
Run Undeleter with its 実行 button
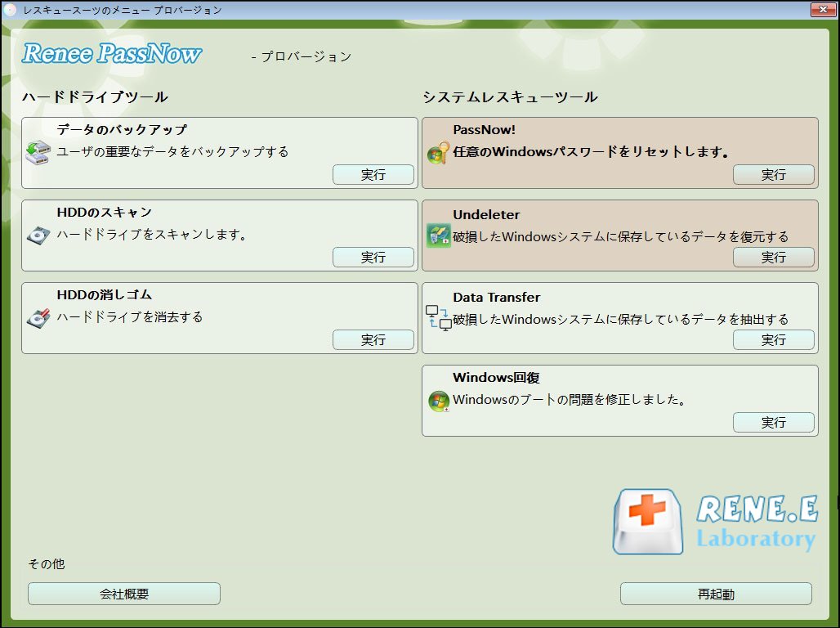pos(774,258)
